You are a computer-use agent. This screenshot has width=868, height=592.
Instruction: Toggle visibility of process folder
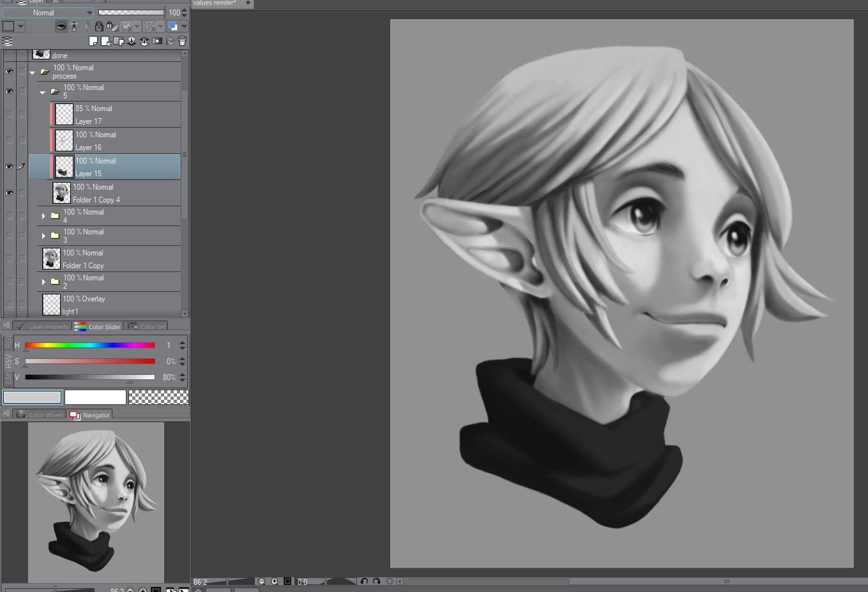pos(9,72)
